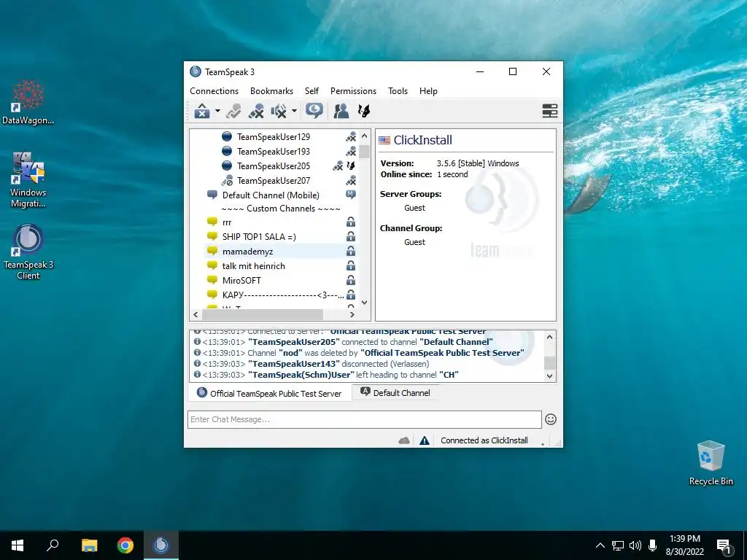The image size is (747, 560).
Task: Switch to the Default Channel chat tab
Action: [395, 393]
